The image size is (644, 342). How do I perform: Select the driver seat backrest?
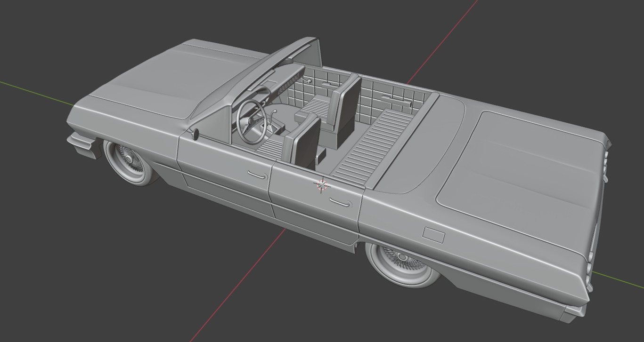[302, 141]
